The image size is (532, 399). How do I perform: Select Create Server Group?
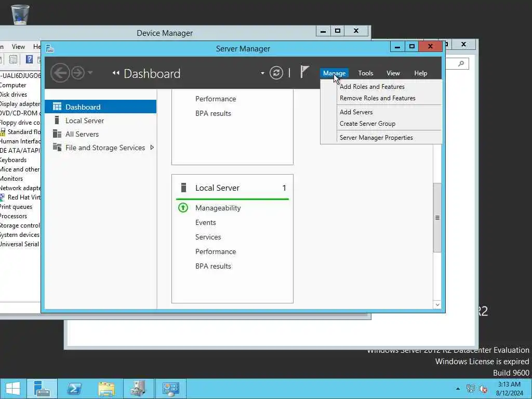pos(367,124)
